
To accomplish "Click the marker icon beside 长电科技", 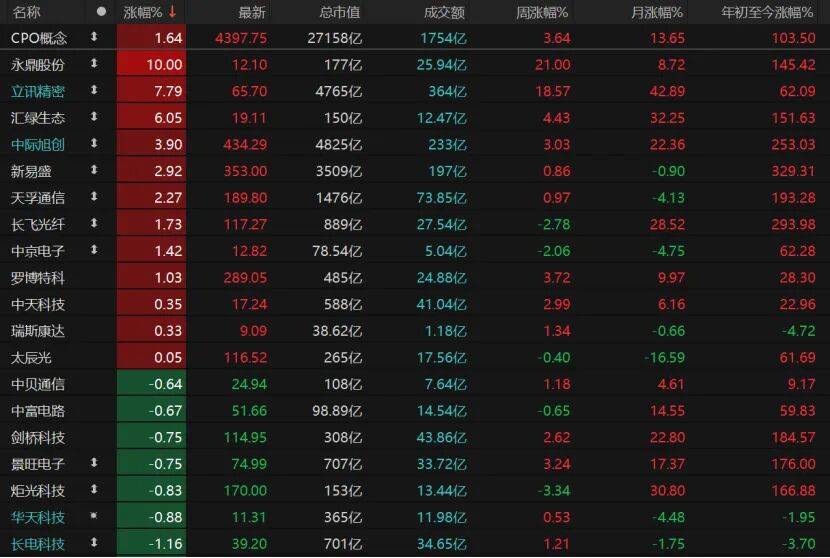I will coord(95,544).
